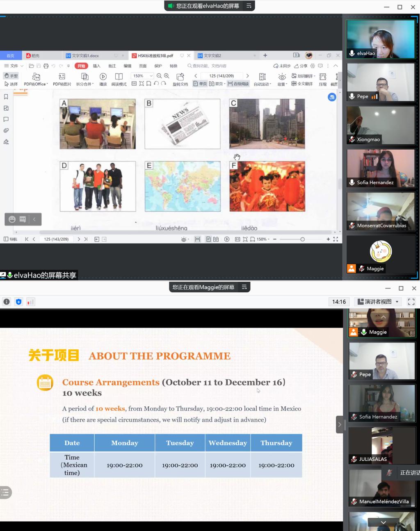Click the info icon in Maggie's sharing window
This screenshot has width=420, height=531.
tap(7, 302)
